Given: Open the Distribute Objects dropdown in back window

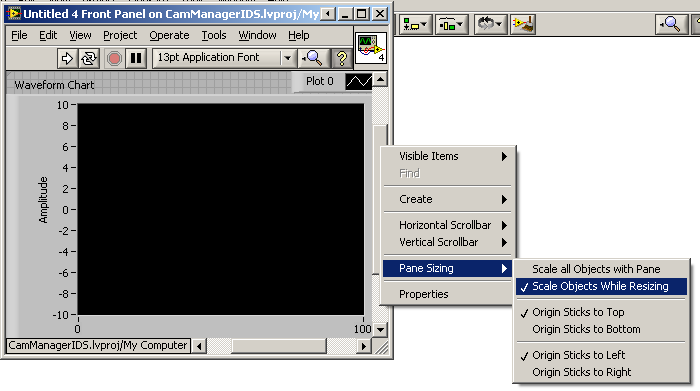Looking at the screenshot, I should click(x=451, y=25).
